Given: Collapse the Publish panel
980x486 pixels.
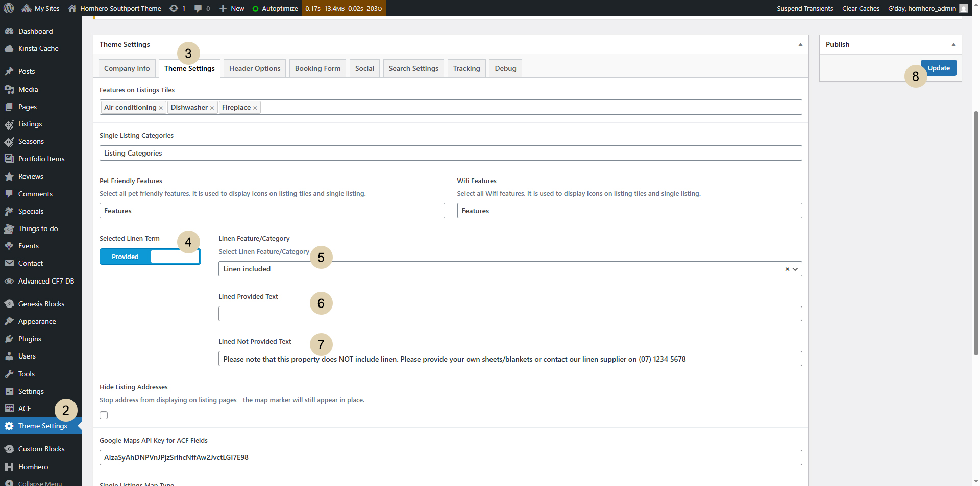Looking at the screenshot, I should (953, 44).
